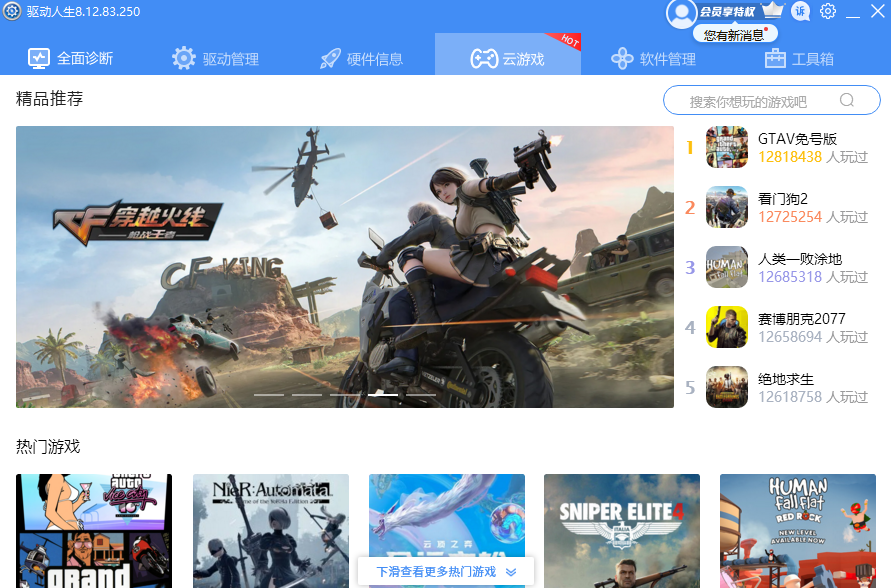
Task: Open the GTAV免号版 title
Action: (x=797, y=139)
